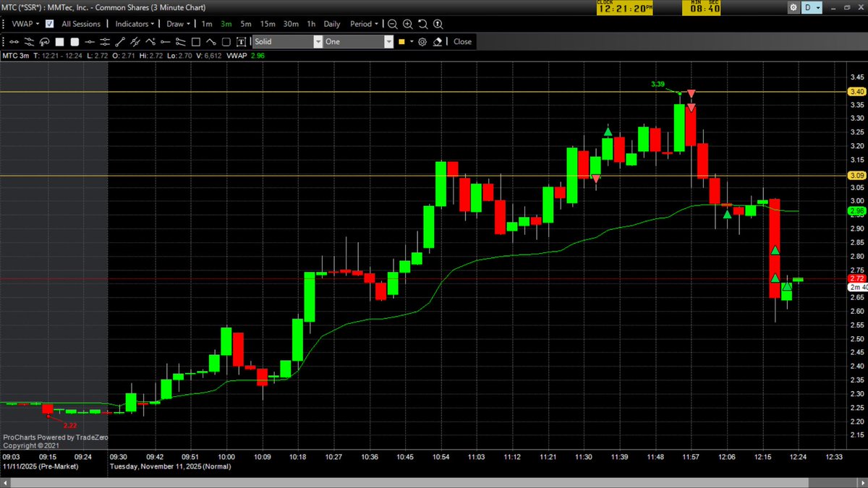
Task: Expand the Indicators dropdown
Action: pos(133,24)
